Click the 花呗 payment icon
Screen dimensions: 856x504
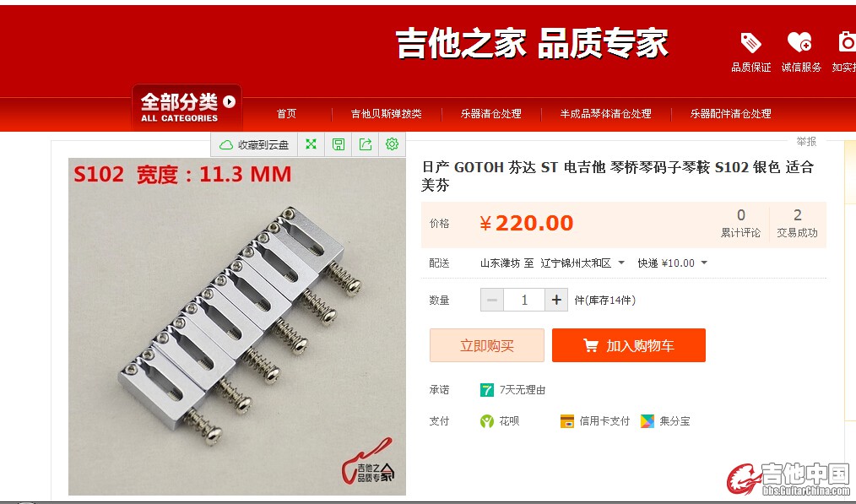coord(487,421)
